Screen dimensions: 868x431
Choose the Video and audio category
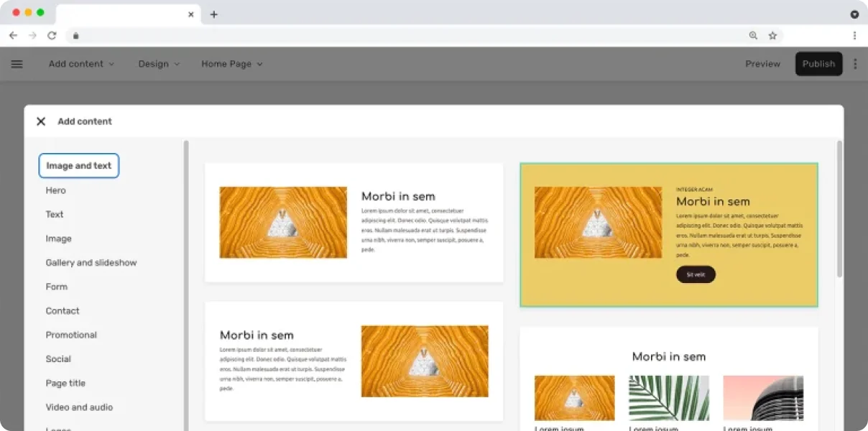click(x=79, y=407)
